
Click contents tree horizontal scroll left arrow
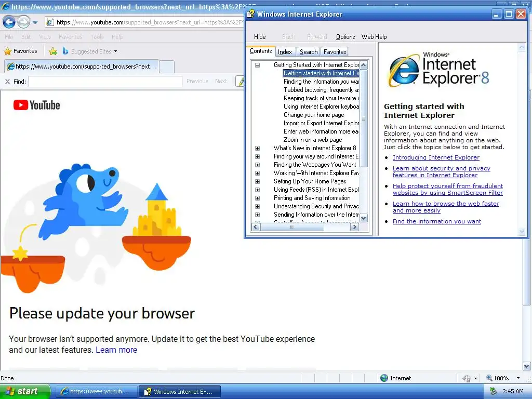pos(256,227)
